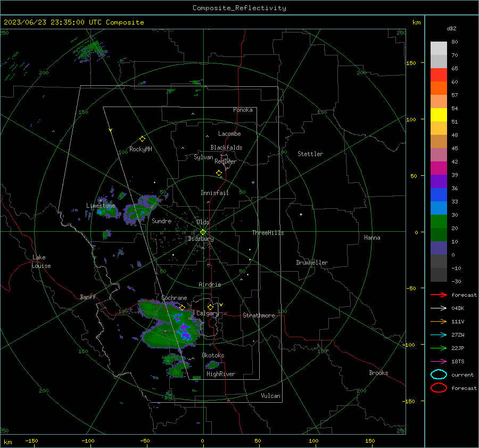Click the Sylvan label on map
The width and height of the screenshot is (479, 448).
pyautogui.click(x=203, y=157)
